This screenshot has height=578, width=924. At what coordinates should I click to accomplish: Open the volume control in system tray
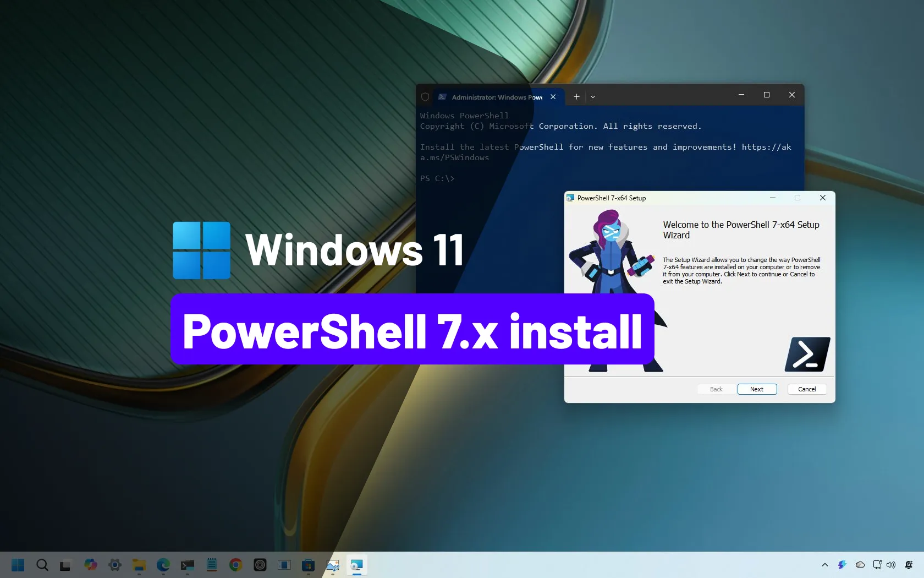click(x=891, y=565)
